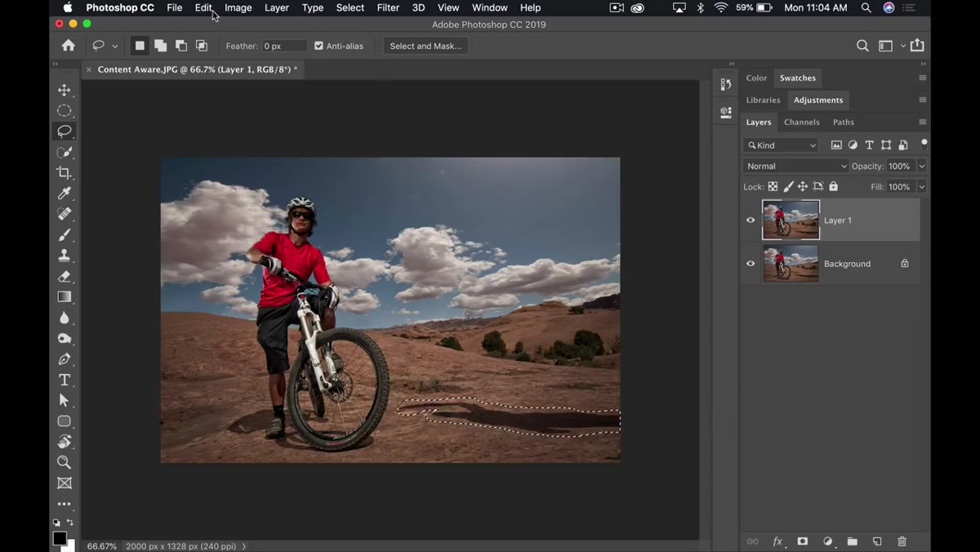Open the status bar info arrow
The image size is (980, 552).
(x=243, y=546)
